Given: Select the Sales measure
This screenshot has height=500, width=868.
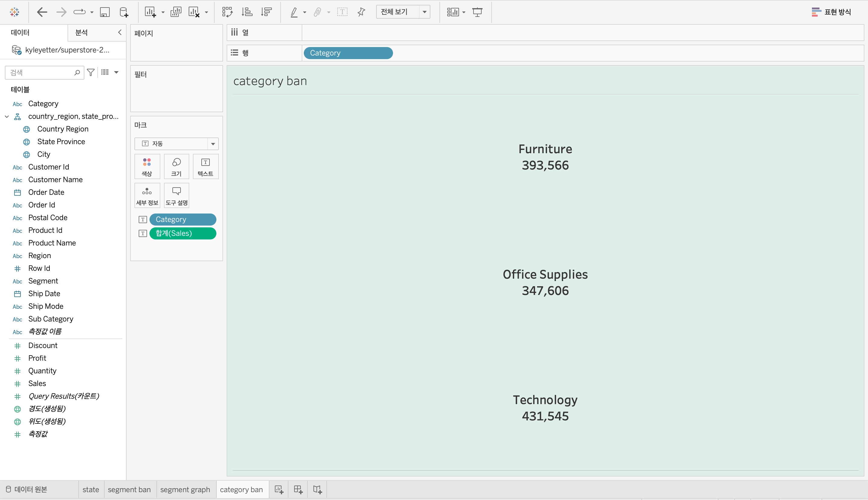Looking at the screenshot, I should 37,384.
